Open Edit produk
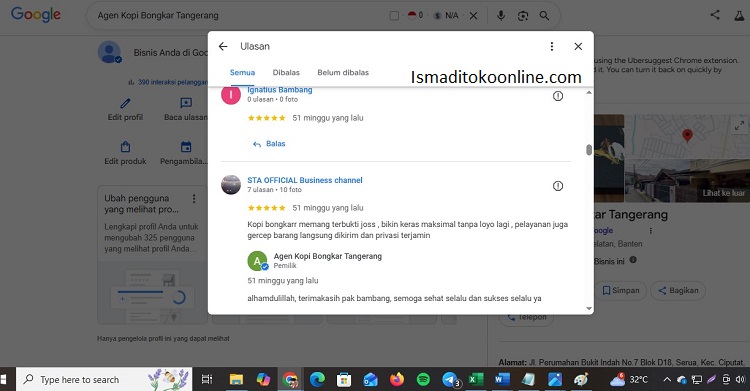 pos(125,154)
